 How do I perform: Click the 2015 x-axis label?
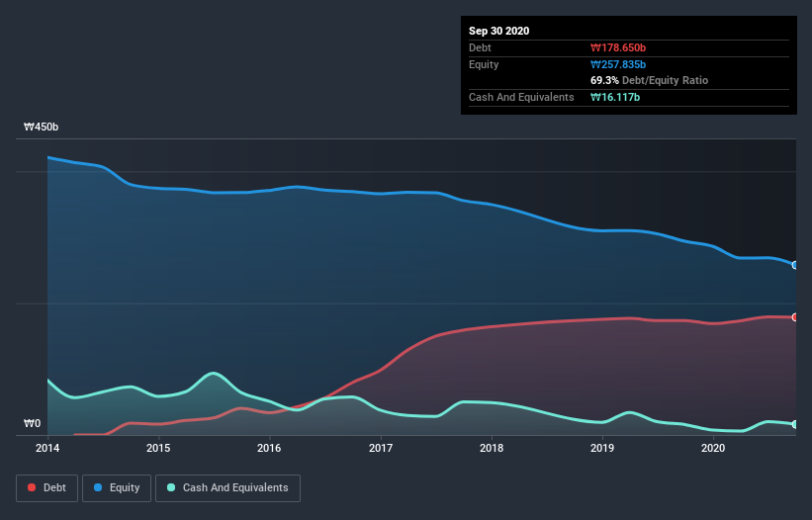click(x=158, y=448)
